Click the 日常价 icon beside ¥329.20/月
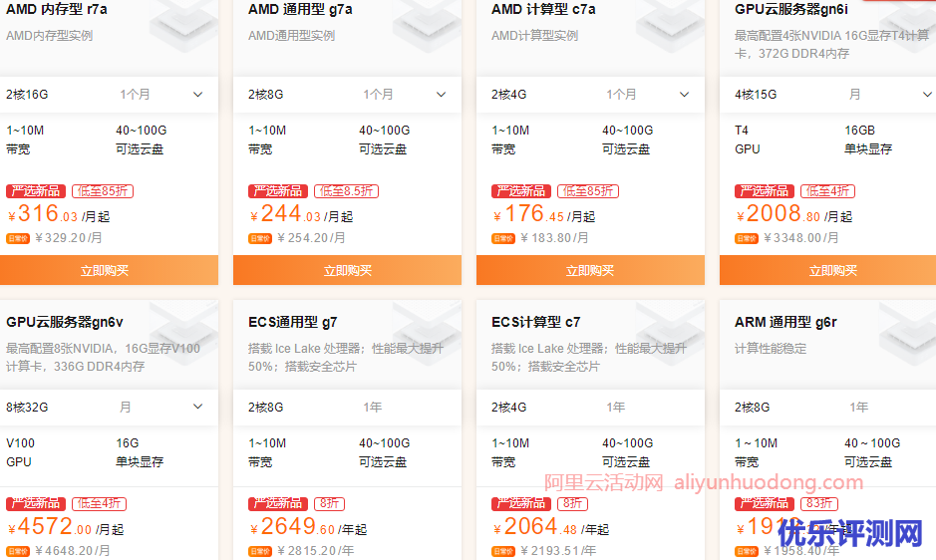 18,239
